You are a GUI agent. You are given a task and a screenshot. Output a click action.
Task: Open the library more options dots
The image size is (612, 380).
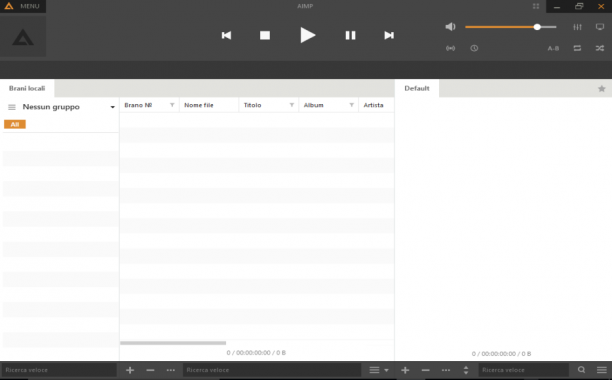pos(171,370)
